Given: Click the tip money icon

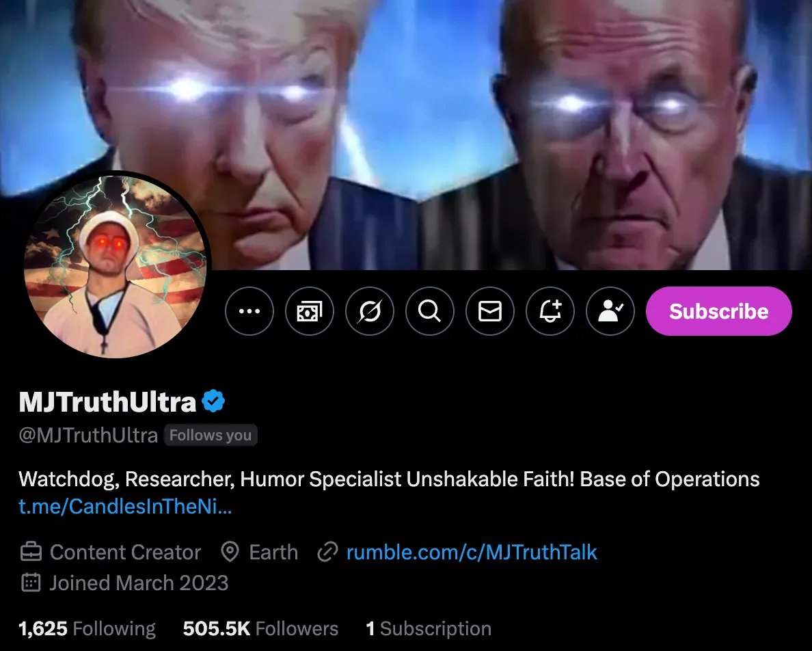Looking at the screenshot, I should pyautogui.click(x=309, y=310).
